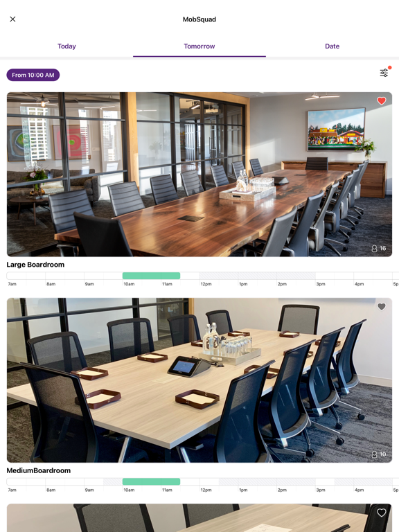Open the MediumBoardroom photo
Viewport: 399px width, 532px height.
click(199, 380)
